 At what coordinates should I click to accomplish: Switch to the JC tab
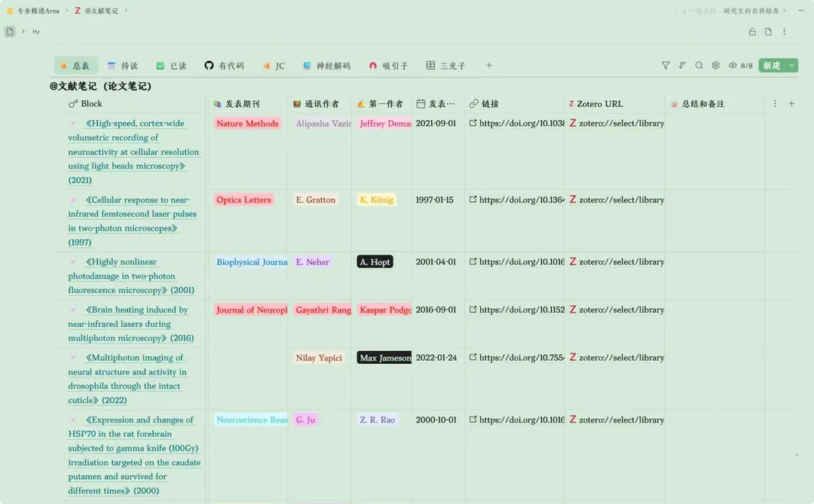[274, 66]
